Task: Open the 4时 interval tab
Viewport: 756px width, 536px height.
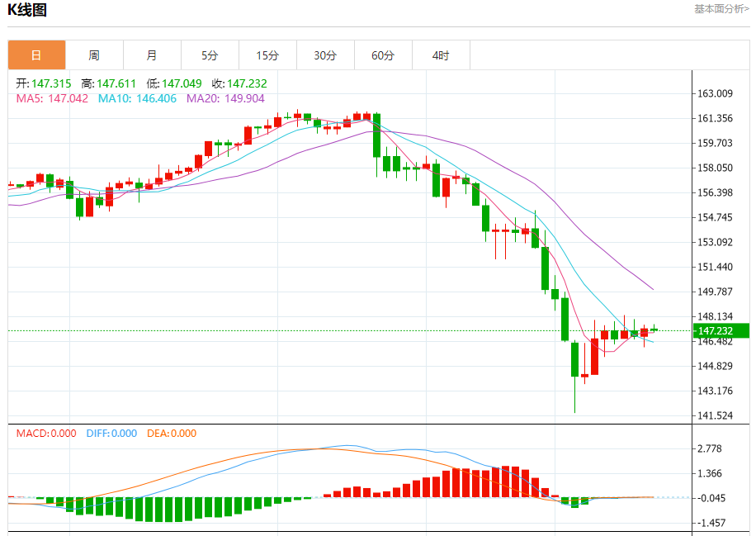Action: click(x=441, y=55)
